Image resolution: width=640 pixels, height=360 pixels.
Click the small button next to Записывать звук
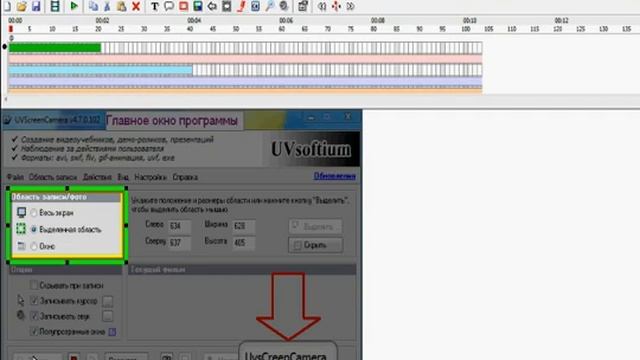pyautogui.click(x=108, y=316)
